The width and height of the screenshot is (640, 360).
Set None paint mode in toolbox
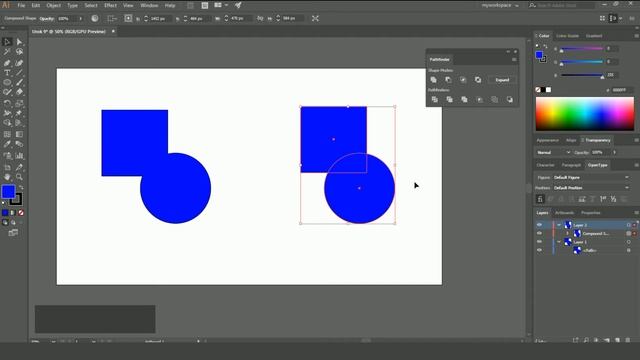[21, 213]
